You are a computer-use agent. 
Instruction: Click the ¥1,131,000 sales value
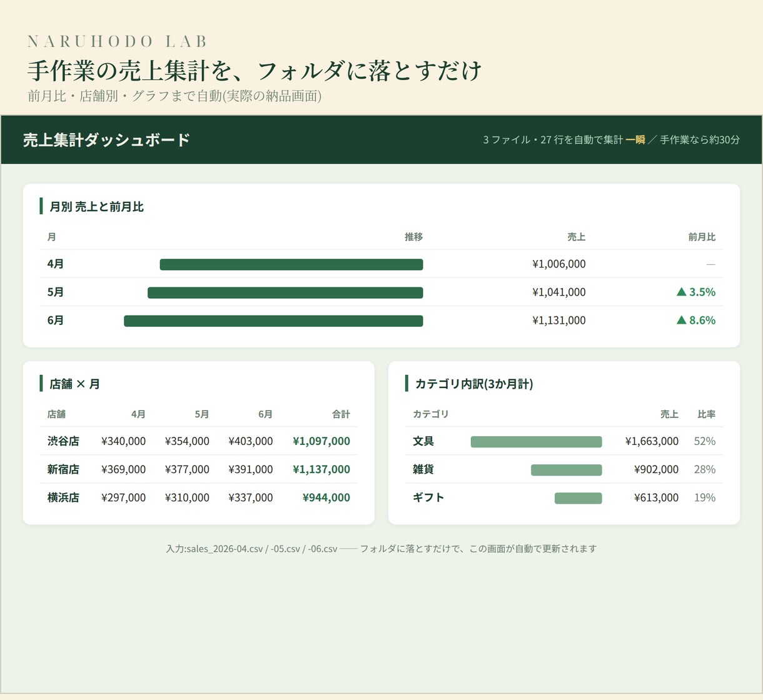click(559, 320)
